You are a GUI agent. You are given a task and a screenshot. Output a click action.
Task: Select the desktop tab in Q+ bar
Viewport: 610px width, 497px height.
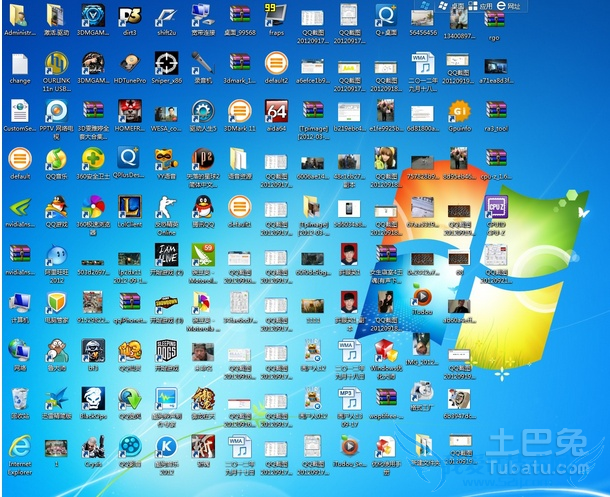tap(452, 5)
